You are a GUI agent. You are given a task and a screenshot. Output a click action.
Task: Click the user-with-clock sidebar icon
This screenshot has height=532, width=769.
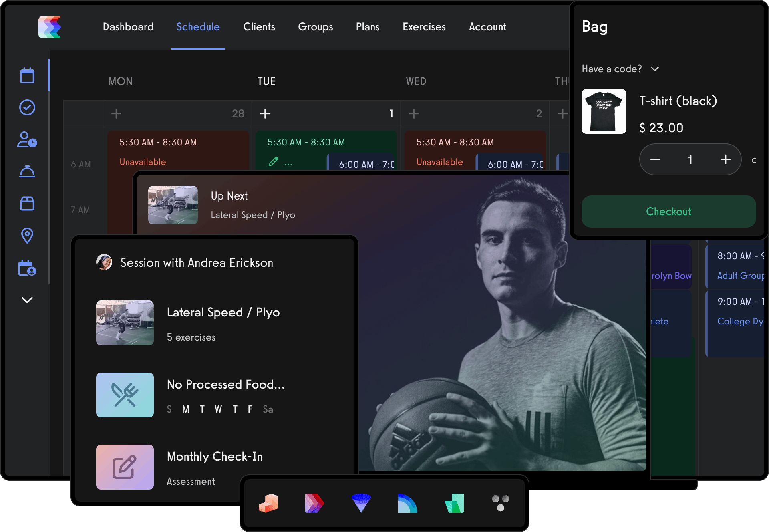point(27,140)
